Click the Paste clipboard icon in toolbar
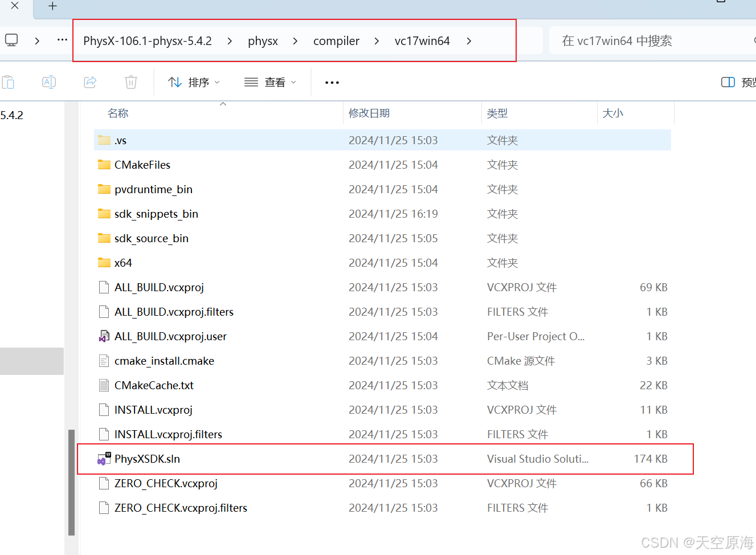The width and height of the screenshot is (756, 555). click(x=8, y=82)
